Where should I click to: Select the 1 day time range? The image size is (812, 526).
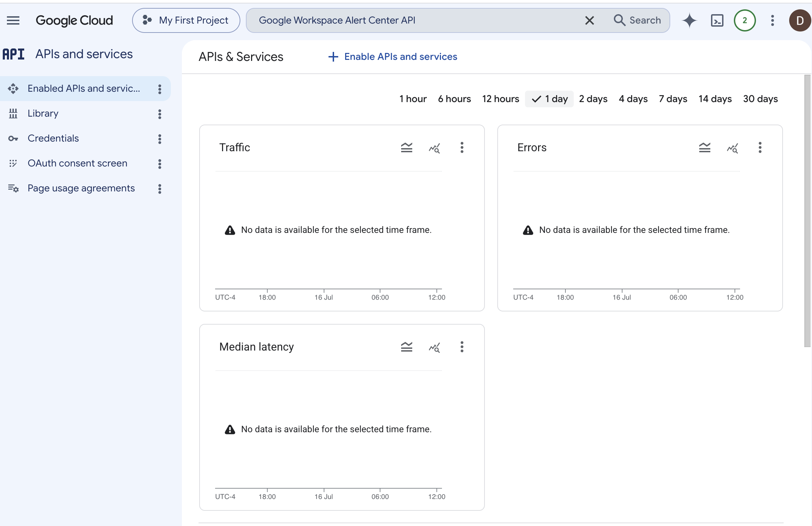tap(550, 99)
